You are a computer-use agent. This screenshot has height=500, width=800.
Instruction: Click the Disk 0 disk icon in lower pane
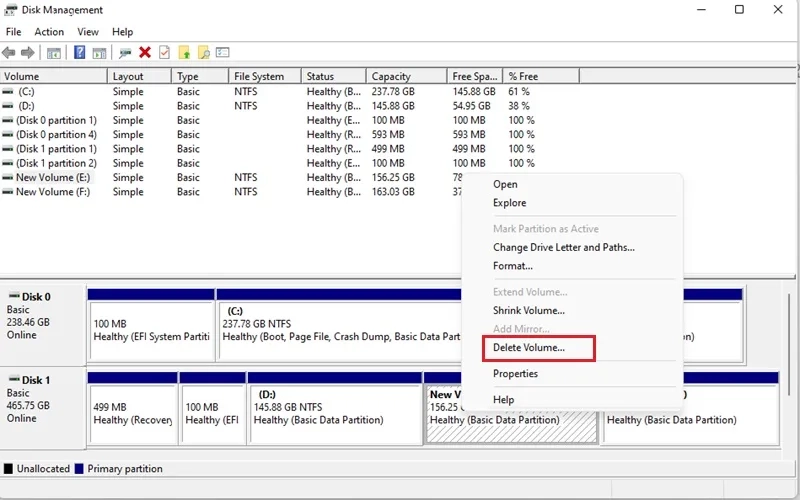coord(14,296)
